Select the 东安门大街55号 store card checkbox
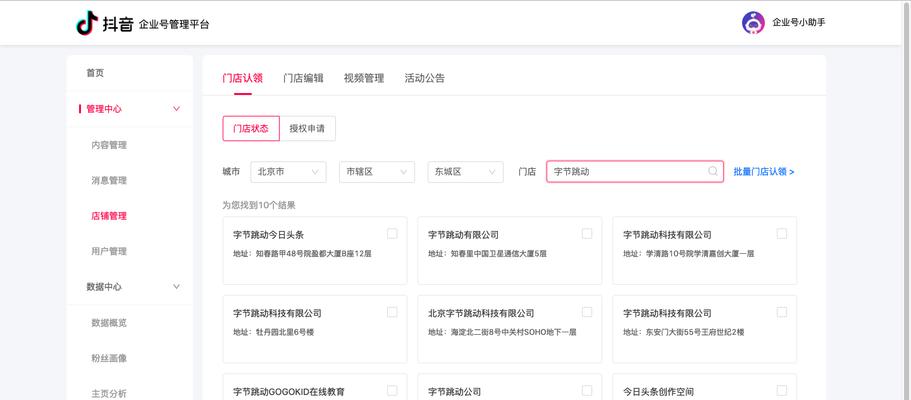 [x=781, y=312]
